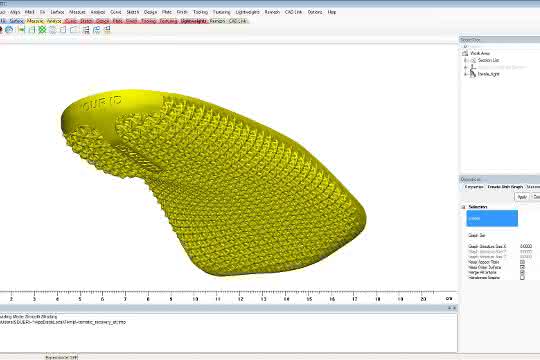Open the Align menu
Viewport: 540px width, 360px height.
click(15, 12)
